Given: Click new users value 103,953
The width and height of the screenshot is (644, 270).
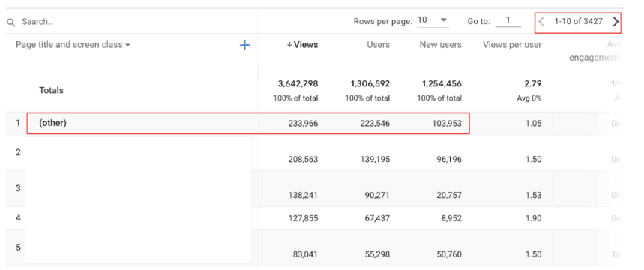Looking at the screenshot, I should [x=446, y=123].
